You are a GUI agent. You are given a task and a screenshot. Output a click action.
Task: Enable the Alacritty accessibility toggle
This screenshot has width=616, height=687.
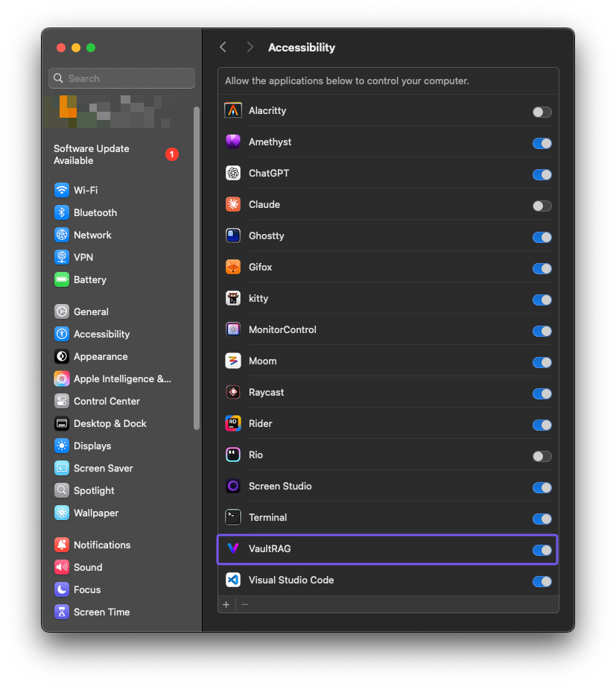click(x=542, y=113)
